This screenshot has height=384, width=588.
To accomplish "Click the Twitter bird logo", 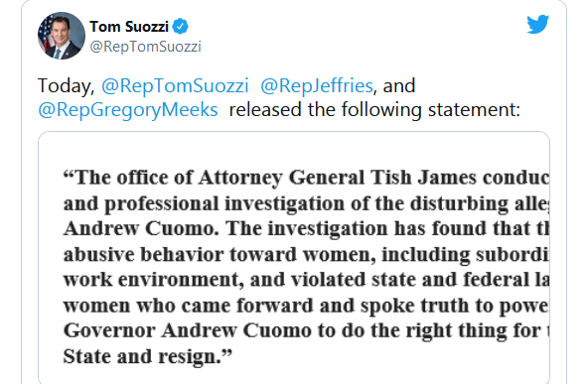I will [x=537, y=25].
